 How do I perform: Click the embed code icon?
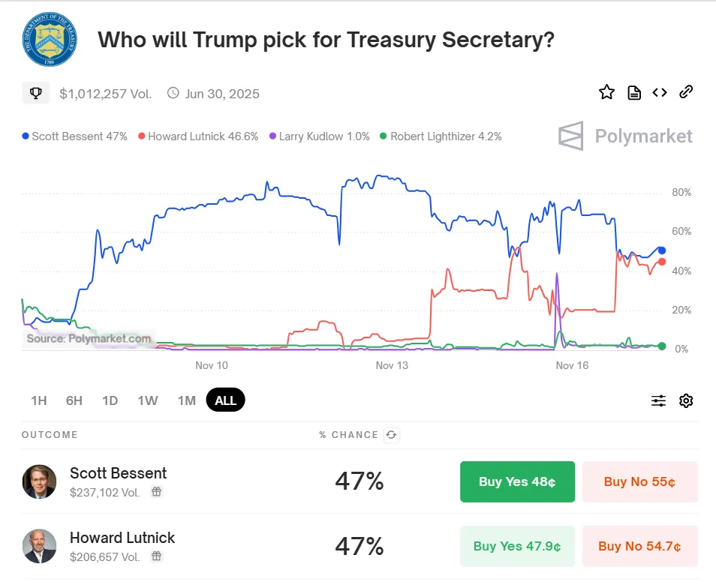tap(660, 92)
